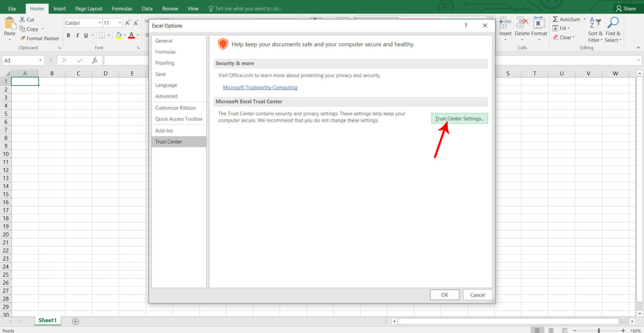Click the Delete cells icon
The height and width of the screenshot is (333, 644).
522,23
